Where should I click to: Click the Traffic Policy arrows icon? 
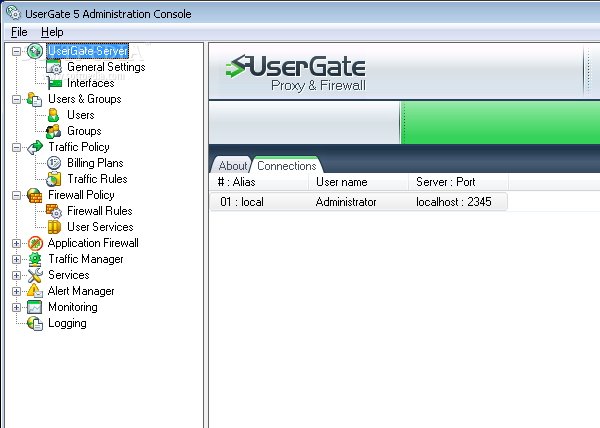click(34, 147)
